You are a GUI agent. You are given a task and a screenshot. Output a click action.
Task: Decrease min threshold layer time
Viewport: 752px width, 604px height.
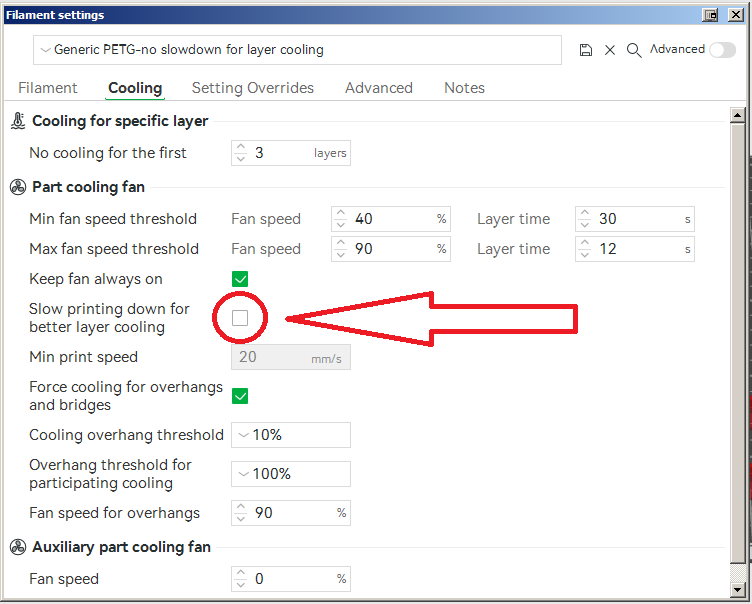tap(585, 225)
